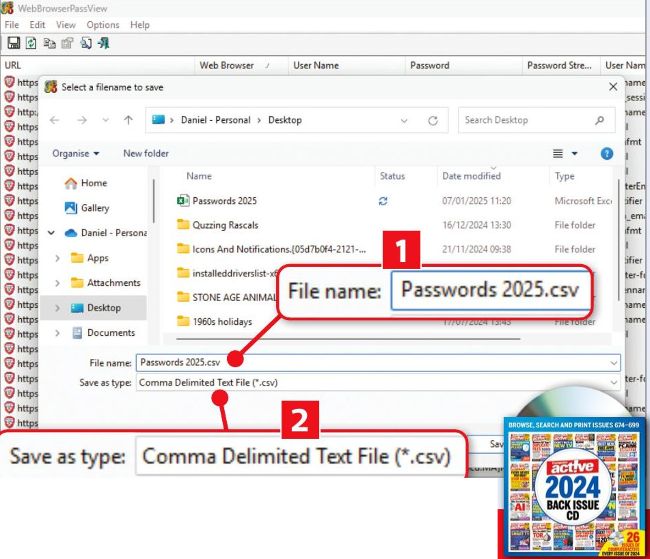Go up one folder with Up arrow

pos(129,120)
